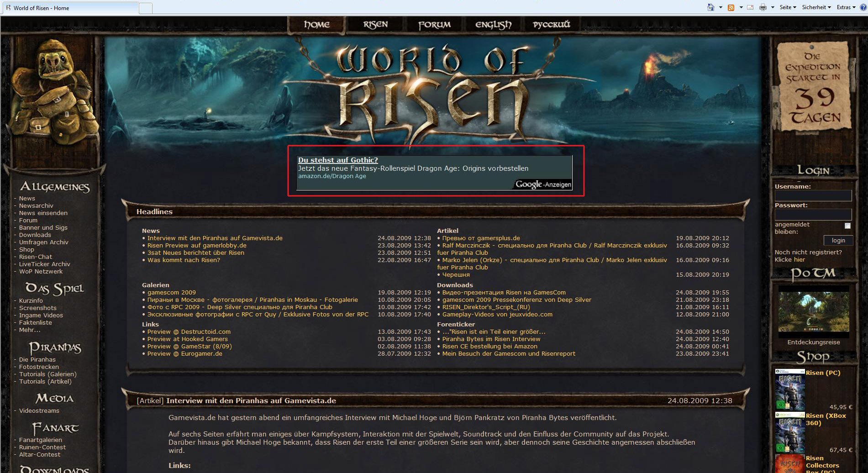The width and height of the screenshot is (868, 473).
Task: Expand the print options dropdown arrow
Action: (773, 7)
